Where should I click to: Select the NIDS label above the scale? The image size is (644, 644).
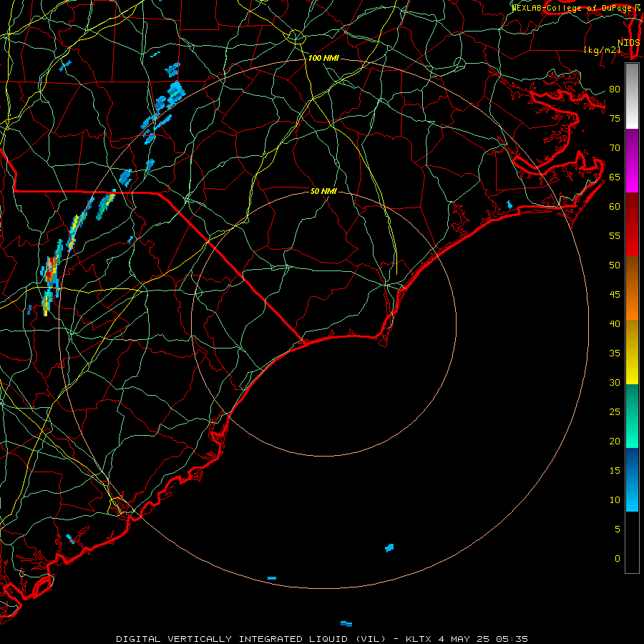(x=629, y=43)
